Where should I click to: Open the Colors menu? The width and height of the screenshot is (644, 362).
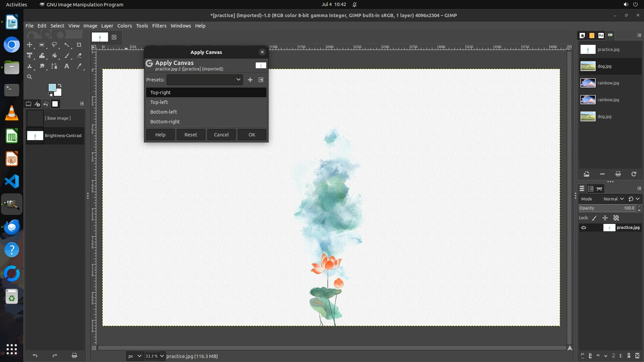(124, 26)
